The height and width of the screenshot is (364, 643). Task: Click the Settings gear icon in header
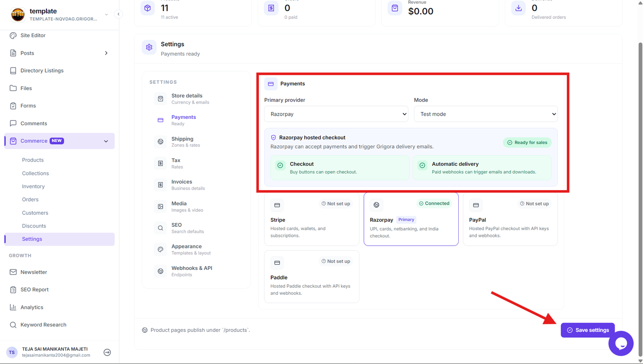(x=149, y=47)
